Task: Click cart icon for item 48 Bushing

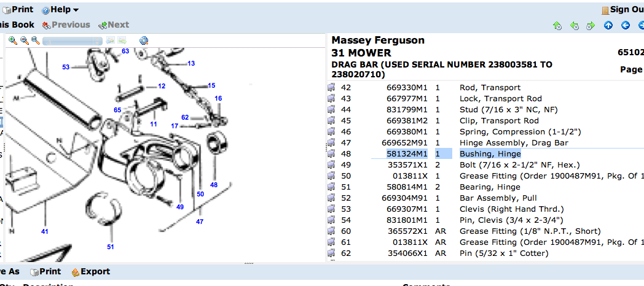Action: coord(331,154)
